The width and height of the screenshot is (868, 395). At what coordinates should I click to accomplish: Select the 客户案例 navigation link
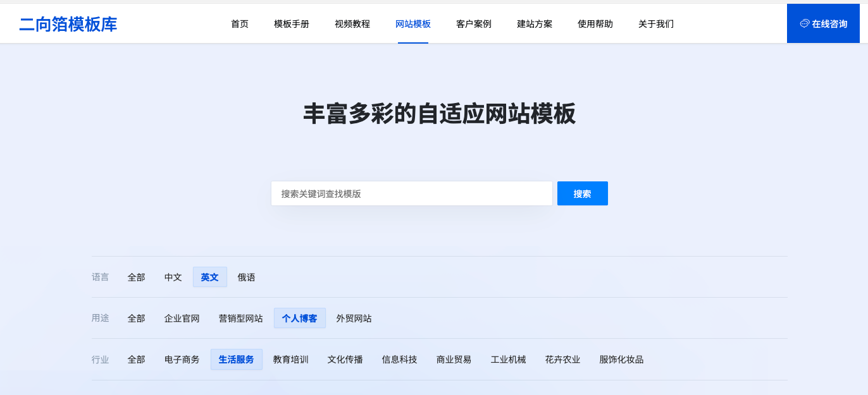pos(474,24)
